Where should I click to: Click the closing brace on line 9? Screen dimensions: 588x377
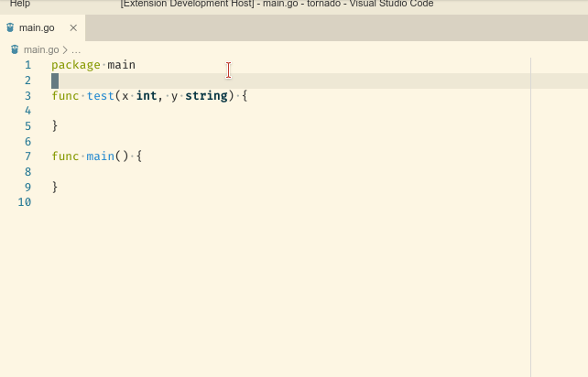[x=55, y=187]
